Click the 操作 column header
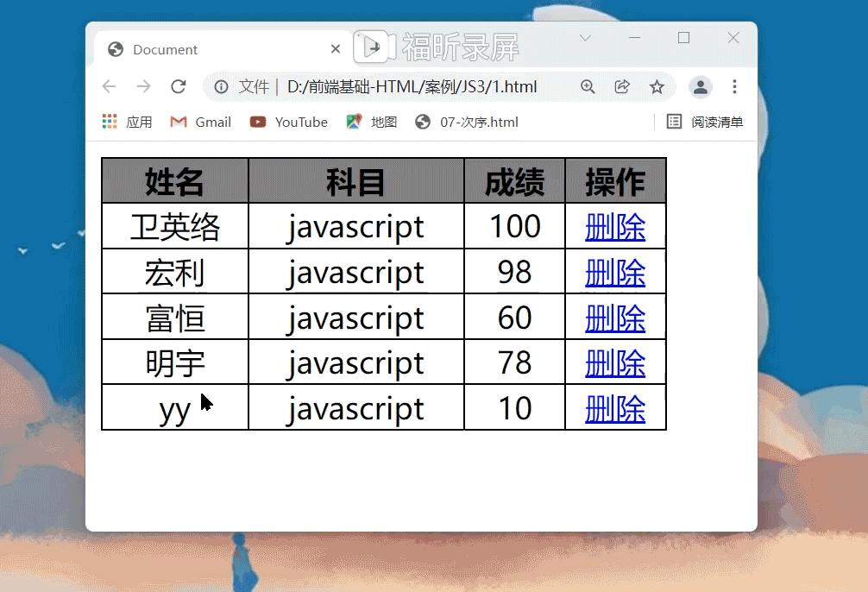Screen dimensions: 868x592 click(615, 181)
